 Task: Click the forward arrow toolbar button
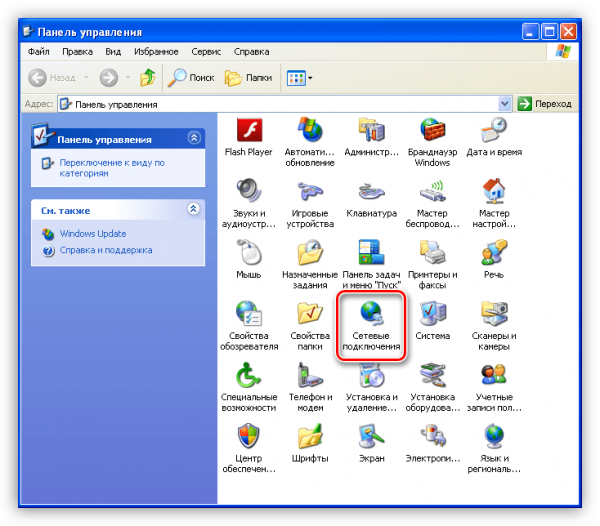[x=109, y=78]
